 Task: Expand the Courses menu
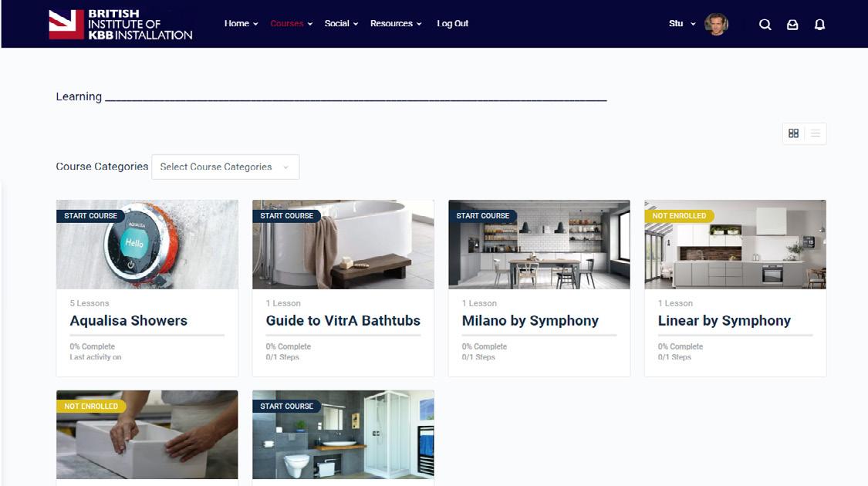tap(291, 23)
